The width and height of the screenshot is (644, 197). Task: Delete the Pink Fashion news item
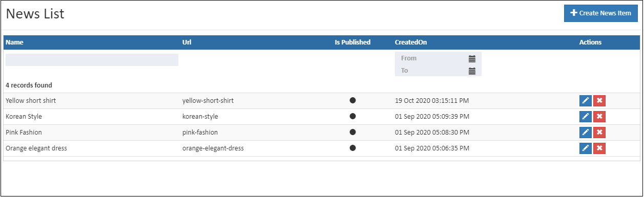pos(599,133)
